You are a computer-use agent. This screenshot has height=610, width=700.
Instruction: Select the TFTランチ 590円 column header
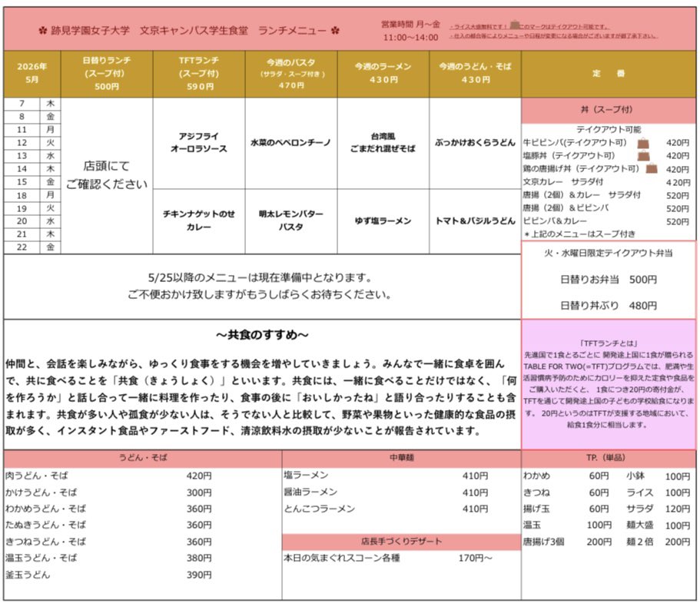click(199, 74)
